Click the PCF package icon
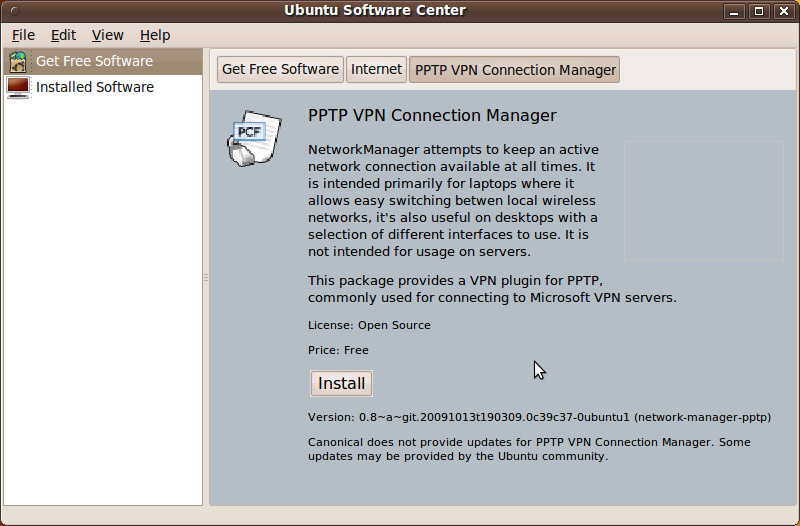This screenshot has height=526, width=800. pos(254,138)
